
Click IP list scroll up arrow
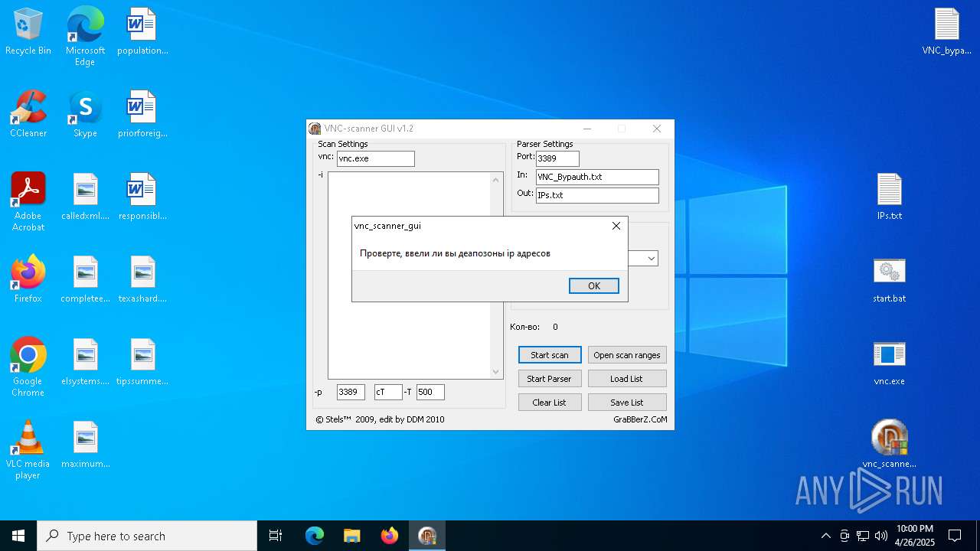coord(495,180)
